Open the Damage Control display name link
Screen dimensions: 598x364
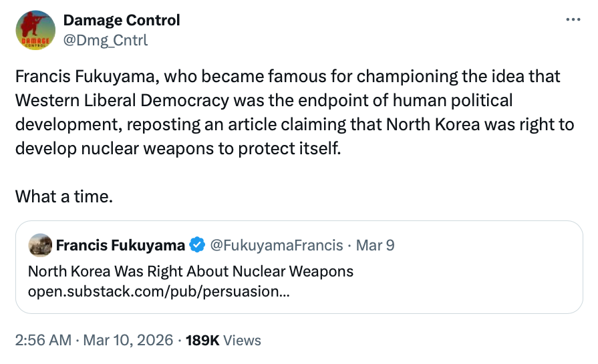(x=121, y=20)
